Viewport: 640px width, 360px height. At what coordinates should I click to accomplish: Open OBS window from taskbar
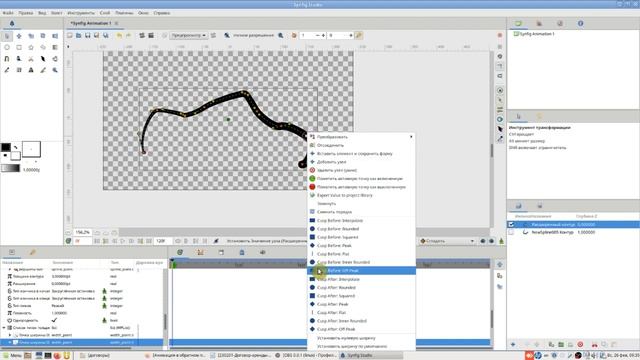click(306, 356)
